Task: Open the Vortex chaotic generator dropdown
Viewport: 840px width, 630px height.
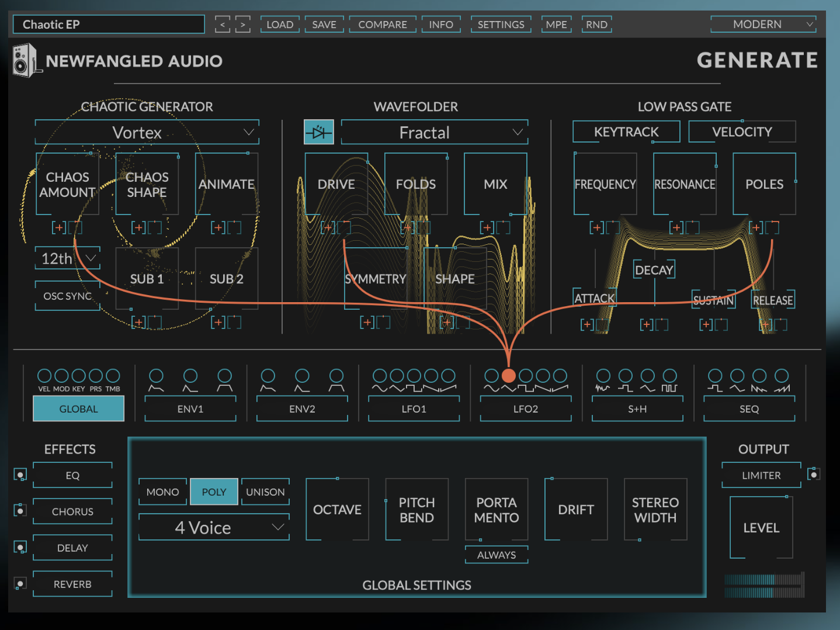Action: coord(147,132)
